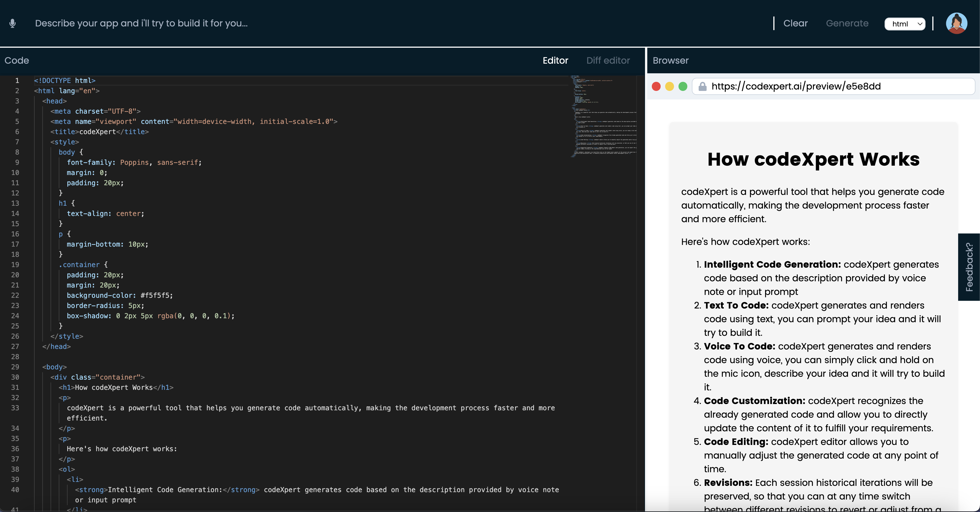Viewport: 980px width, 512px height.
Task: Click the microphone voice input icon
Action: 12,23
